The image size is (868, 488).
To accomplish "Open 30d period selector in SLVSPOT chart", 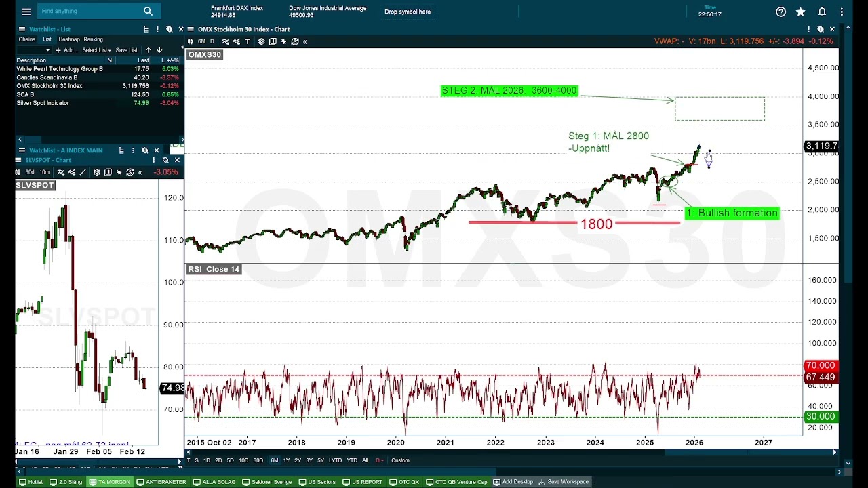I will tap(29, 172).
